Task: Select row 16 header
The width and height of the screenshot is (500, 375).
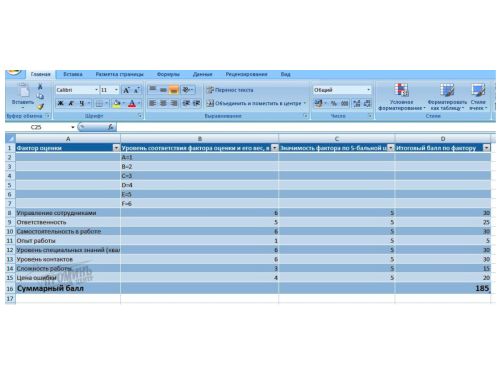Action: coord(10,289)
